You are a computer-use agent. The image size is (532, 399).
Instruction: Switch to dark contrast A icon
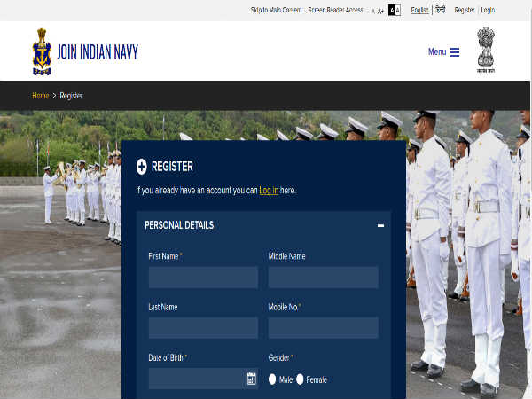pos(392,10)
